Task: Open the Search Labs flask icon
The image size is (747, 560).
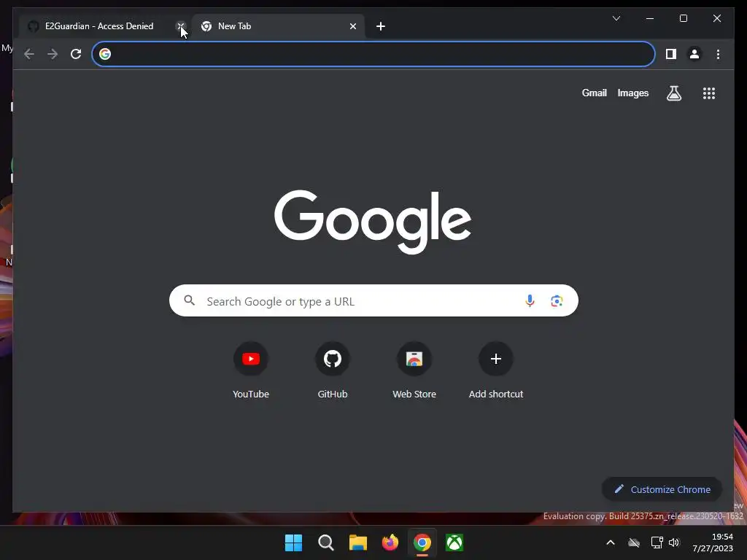Action: [x=673, y=93]
